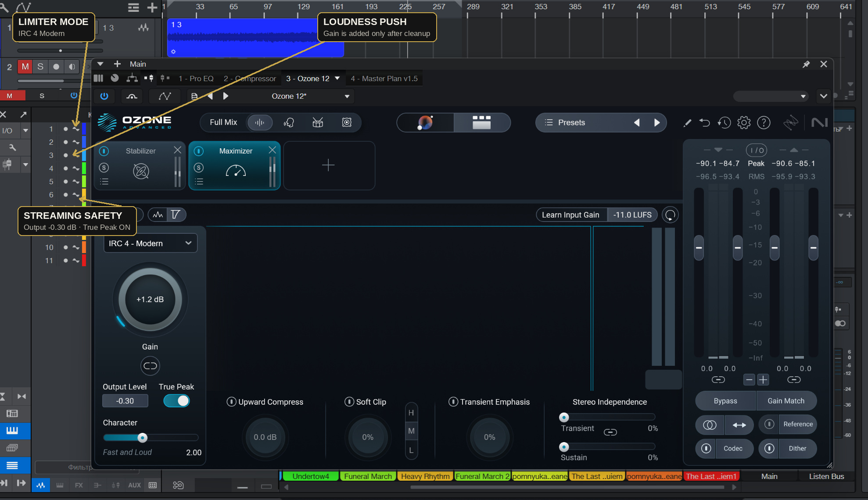This screenshot has width=868, height=500.
Task: Open the Reference panel button
Action: pos(798,424)
